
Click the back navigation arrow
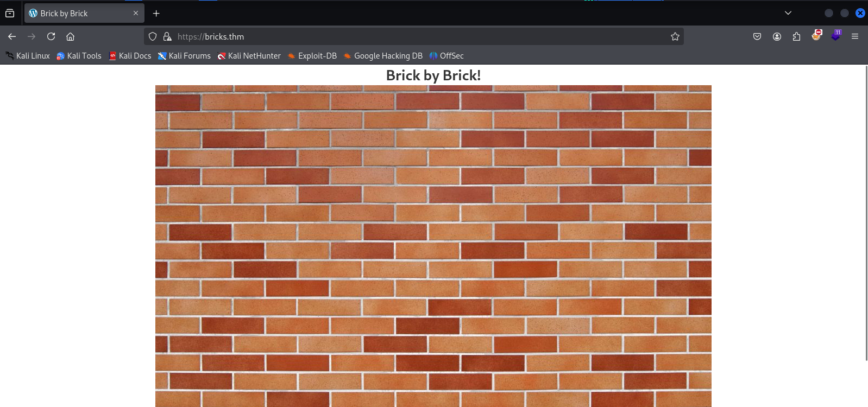[x=12, y=36]
